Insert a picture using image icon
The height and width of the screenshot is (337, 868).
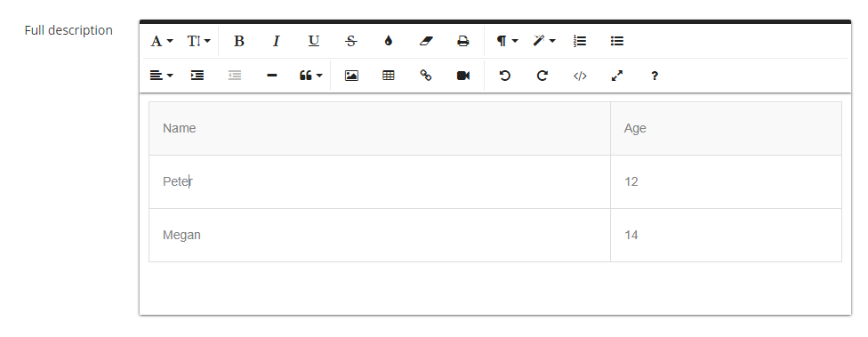pos(351,76)
